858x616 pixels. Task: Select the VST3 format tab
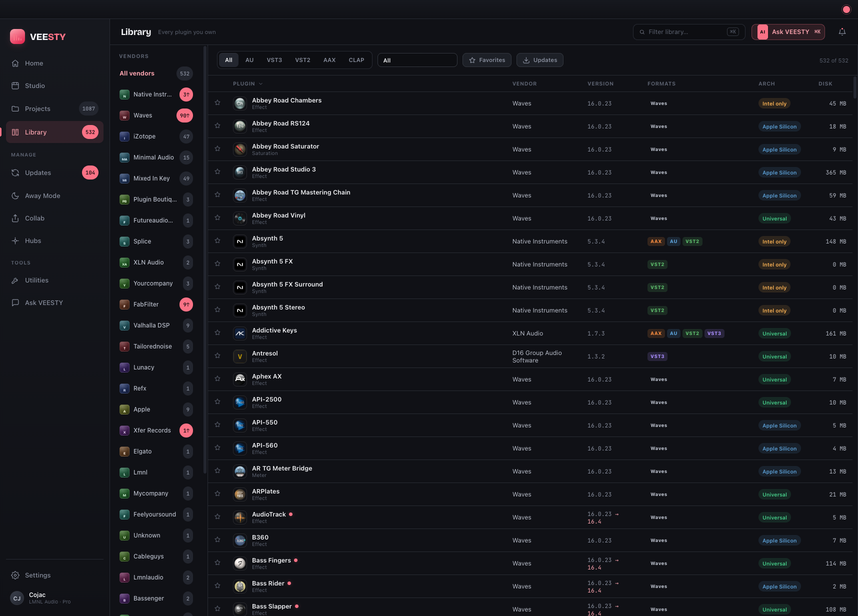pyautogui.click(x=274, y=60)
